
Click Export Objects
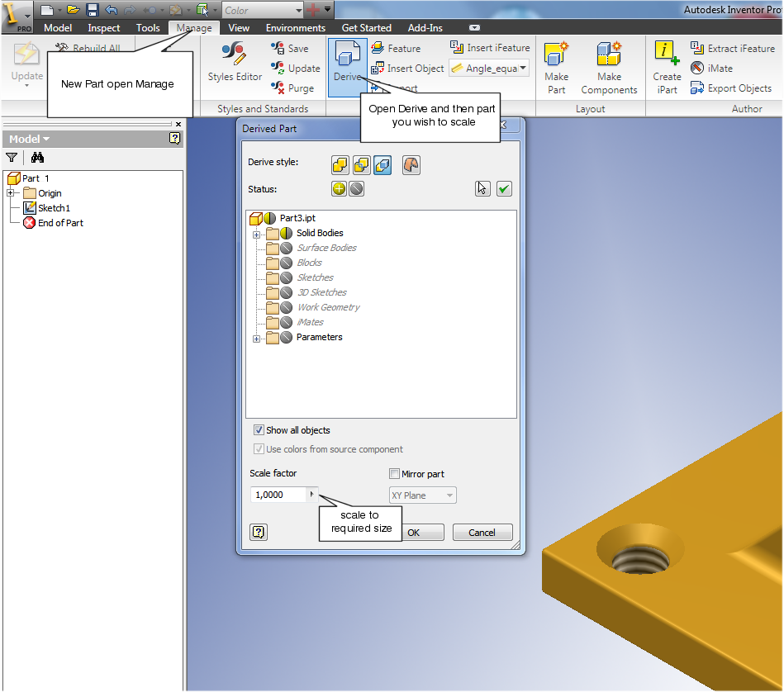click(x=731, y=88)
